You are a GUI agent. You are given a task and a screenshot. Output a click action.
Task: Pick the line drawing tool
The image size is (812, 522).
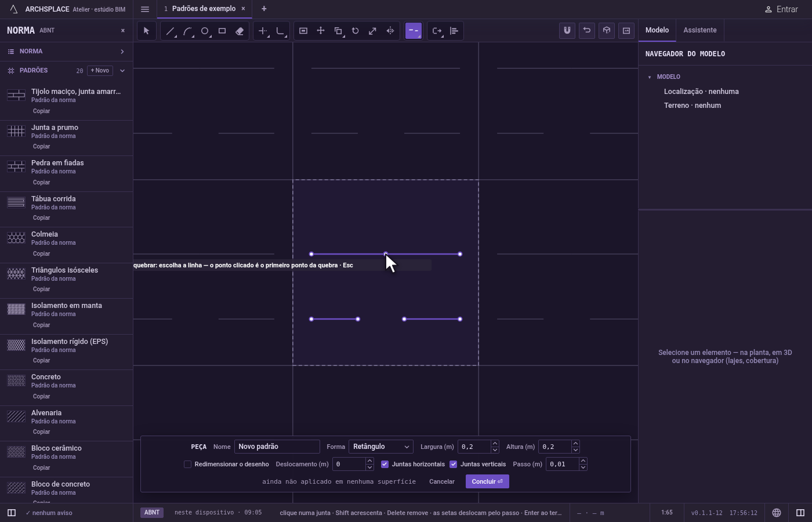170,31
